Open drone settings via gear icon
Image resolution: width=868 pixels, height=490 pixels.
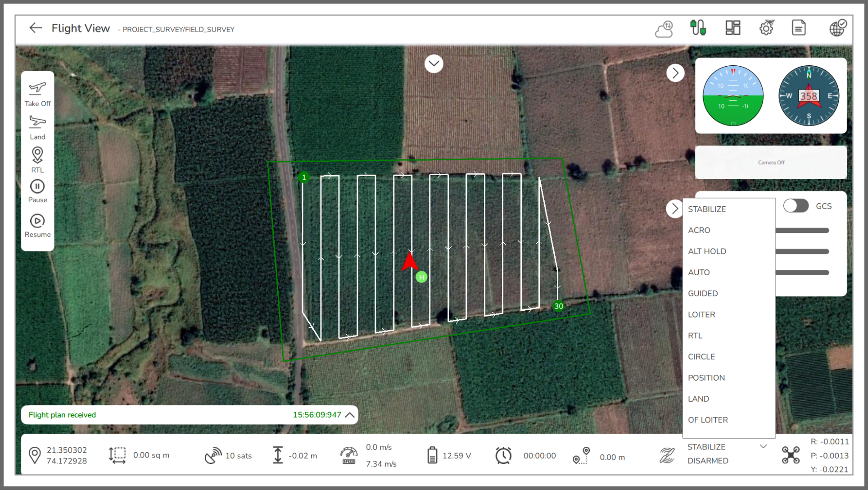coord(766,27)
